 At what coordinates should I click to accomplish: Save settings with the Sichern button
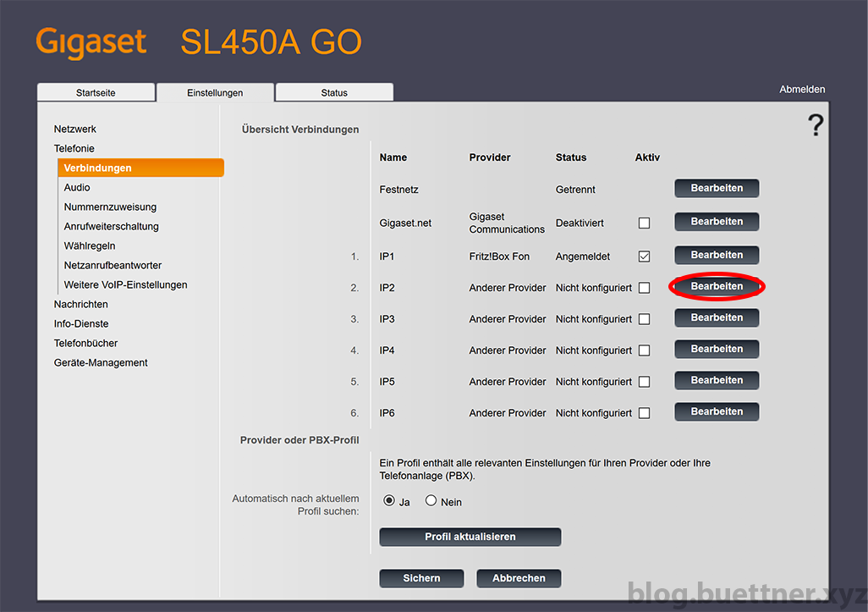[x=421, y=578]
